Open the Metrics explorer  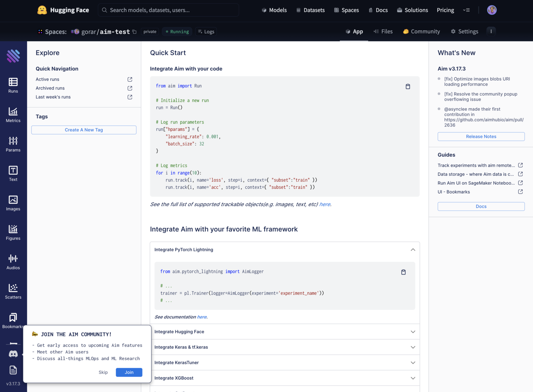click(x=13, y=115)
